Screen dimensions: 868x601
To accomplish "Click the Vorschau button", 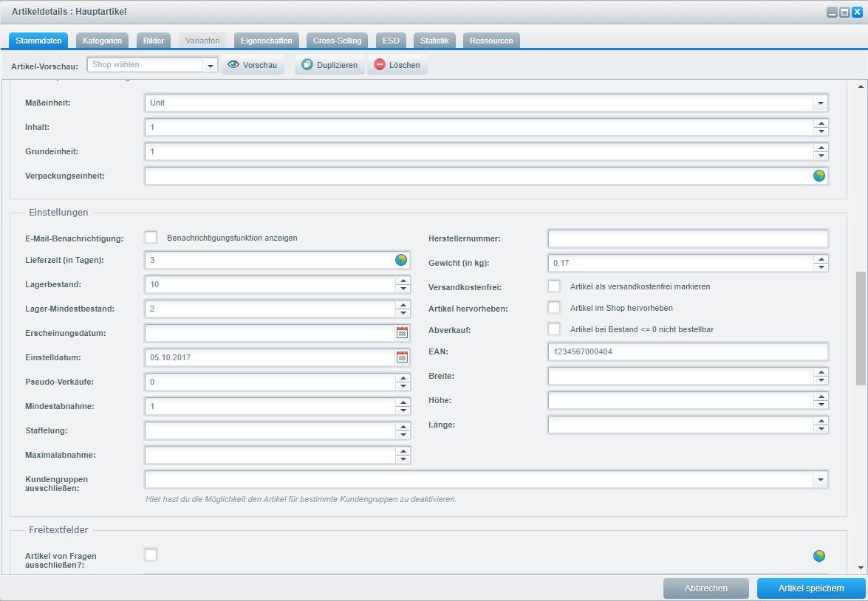I will pyautogui.click(x=253, y=65).
